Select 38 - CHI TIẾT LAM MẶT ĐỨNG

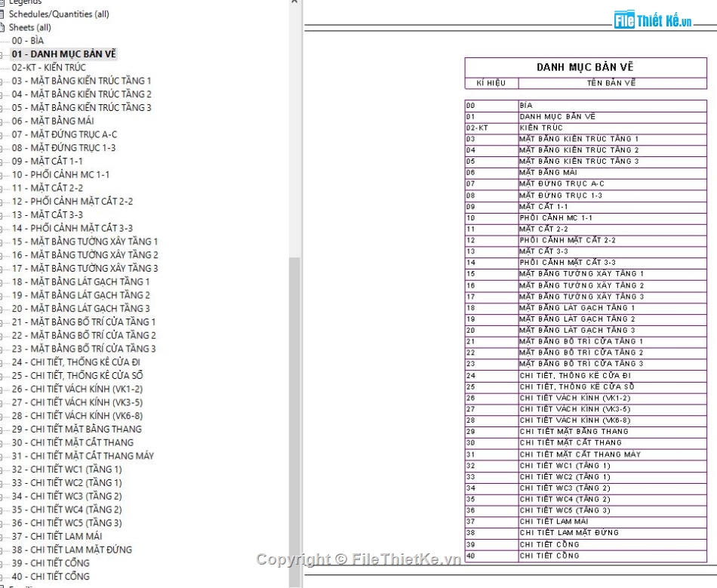72,550
